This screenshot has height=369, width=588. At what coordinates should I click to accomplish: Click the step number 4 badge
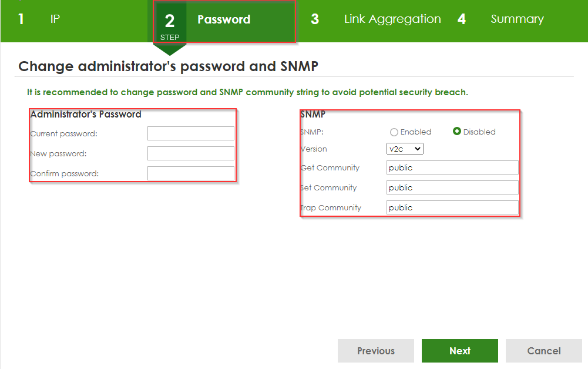[x=462, y=19]
